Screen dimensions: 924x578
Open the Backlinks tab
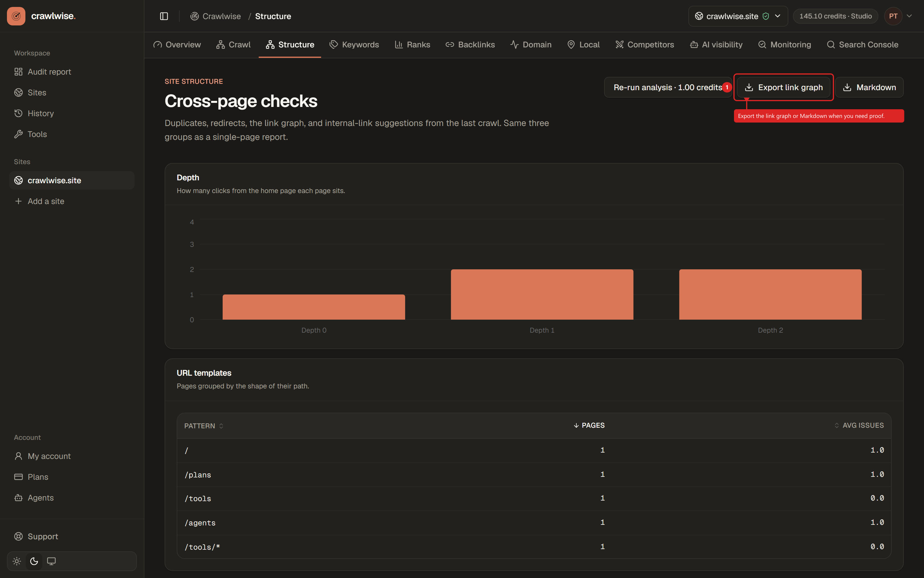coord(470,45)
